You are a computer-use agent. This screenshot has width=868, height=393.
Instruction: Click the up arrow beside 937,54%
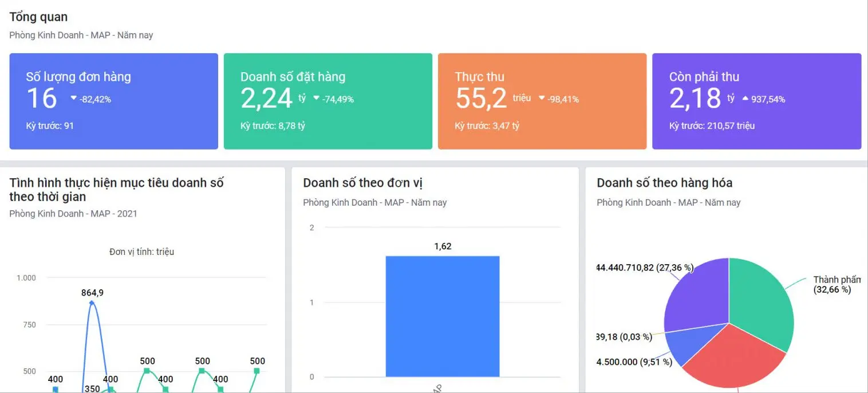click(745, 99)
